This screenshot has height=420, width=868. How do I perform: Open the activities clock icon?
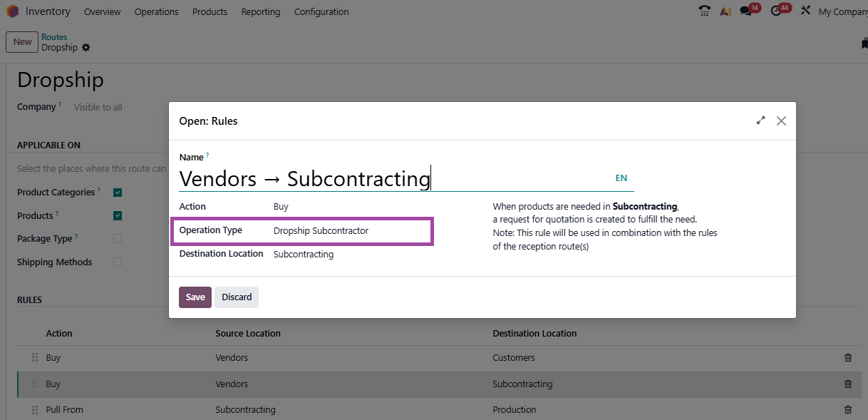pos(776,11)
